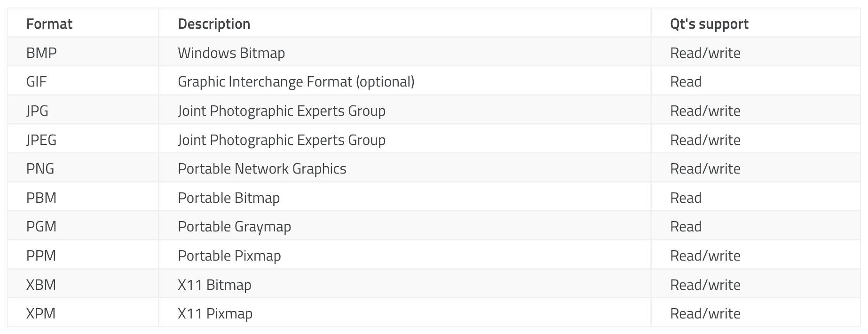Select the BMP format cell
Viewport: 868px width, 334px height.
pyautogui.click(x=41, y=53)
